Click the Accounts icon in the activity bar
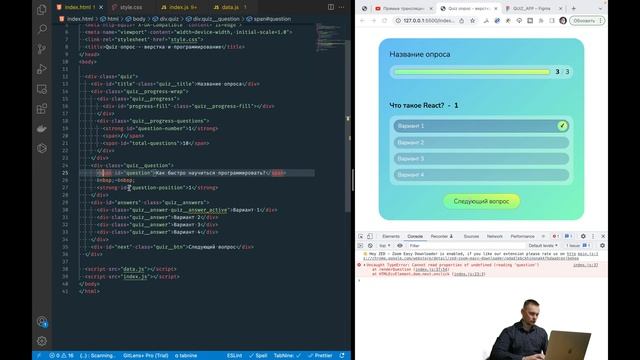 42,322
